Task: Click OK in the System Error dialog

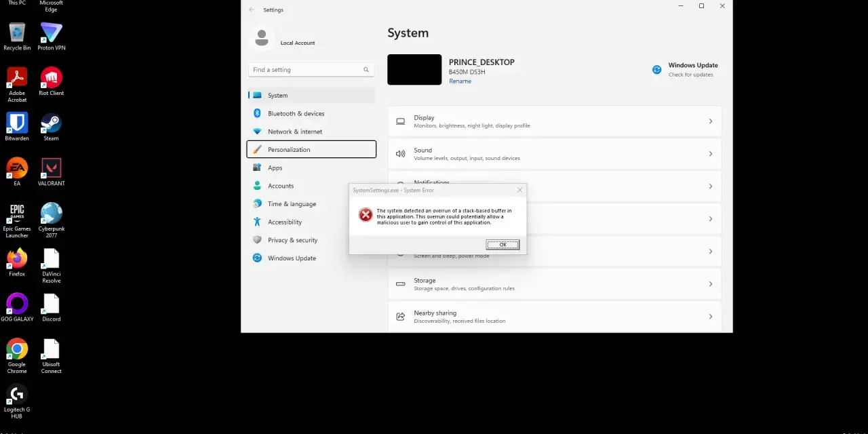Action: click(x=502, y=245)
